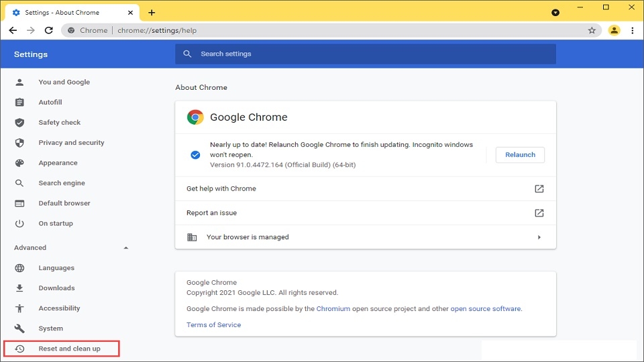Click the power icon for On startup
Image resolution: width=644 pixels, height=362 pixels.
click(x=19, y=223)
